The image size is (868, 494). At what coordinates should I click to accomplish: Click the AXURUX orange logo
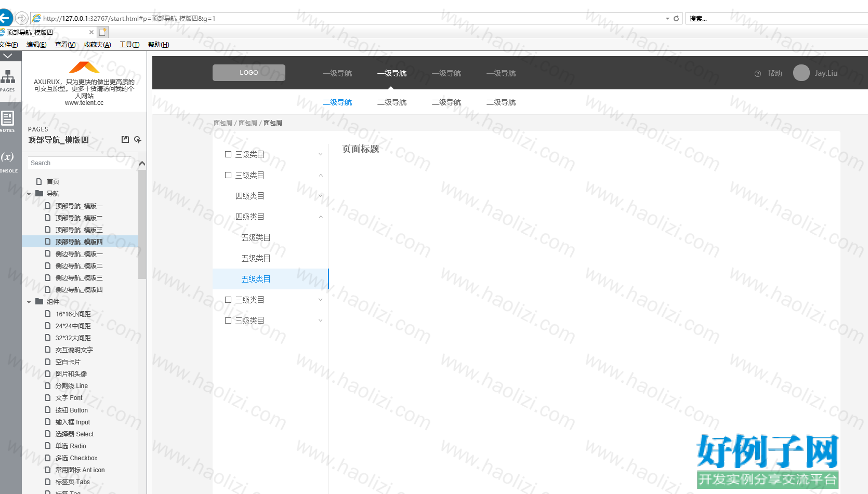tap(84, 68)
